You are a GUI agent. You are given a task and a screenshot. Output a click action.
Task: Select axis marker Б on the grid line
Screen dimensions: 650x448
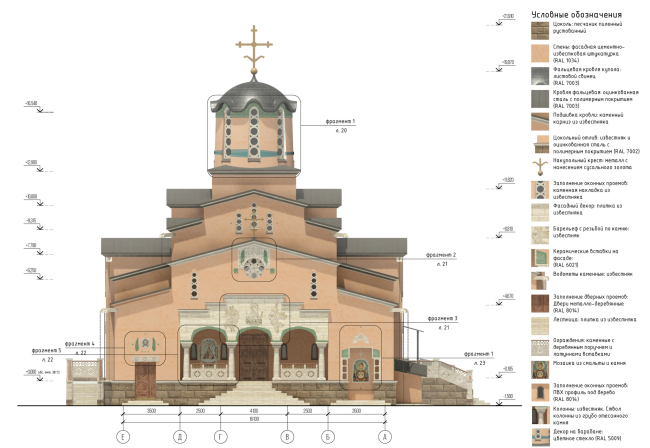point(327,436)
